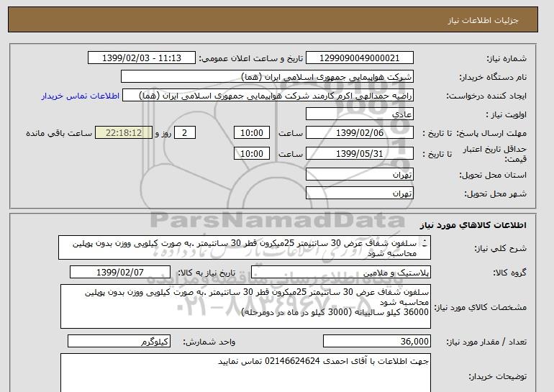Screen dimensions: 554x392
Task: Click the label توضیحات خریدار
Action: (x=497, y=376)
